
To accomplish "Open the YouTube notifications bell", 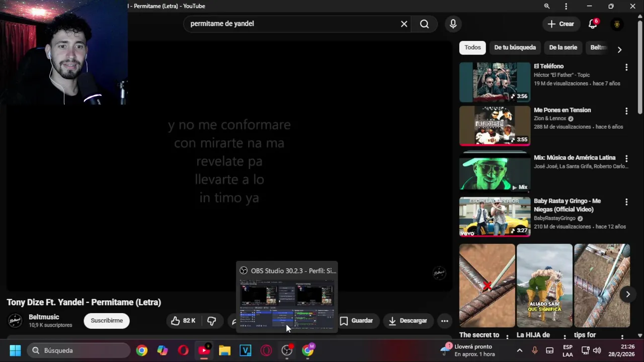I will [x=593, y=24].
